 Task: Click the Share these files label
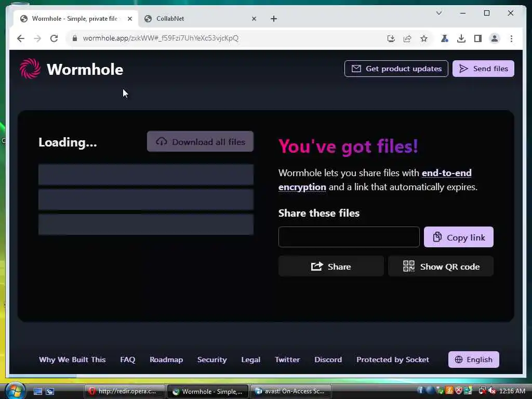point(319,213)
